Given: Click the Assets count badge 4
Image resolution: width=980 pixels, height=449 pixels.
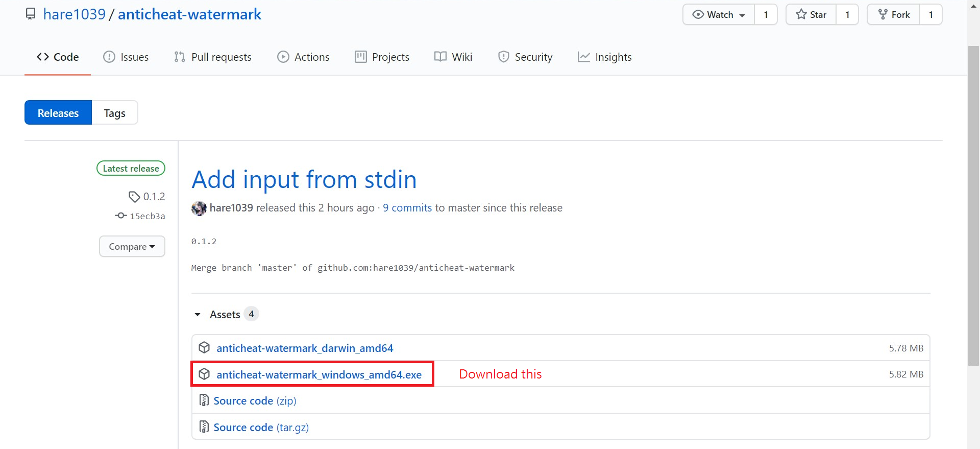Looking at the screenshot, I should click(x=251, y=314).
